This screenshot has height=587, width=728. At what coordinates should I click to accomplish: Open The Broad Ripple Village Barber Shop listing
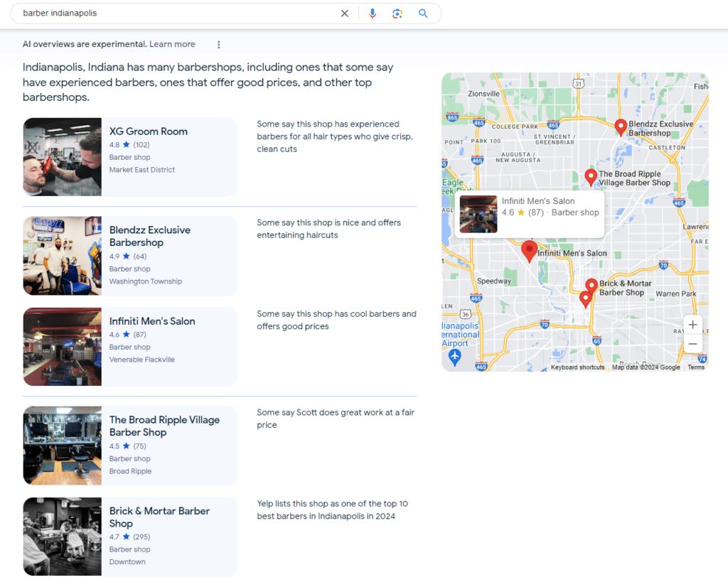[165, 426]
